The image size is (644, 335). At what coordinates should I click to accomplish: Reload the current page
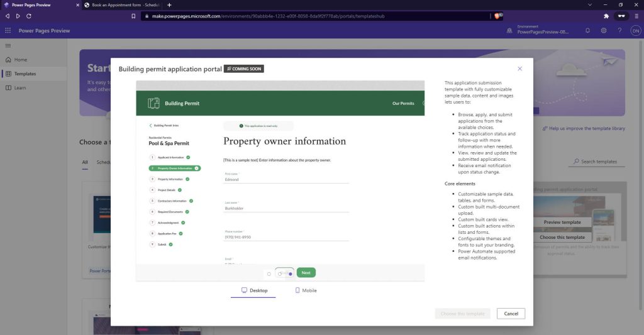click(x=29, y=16)
